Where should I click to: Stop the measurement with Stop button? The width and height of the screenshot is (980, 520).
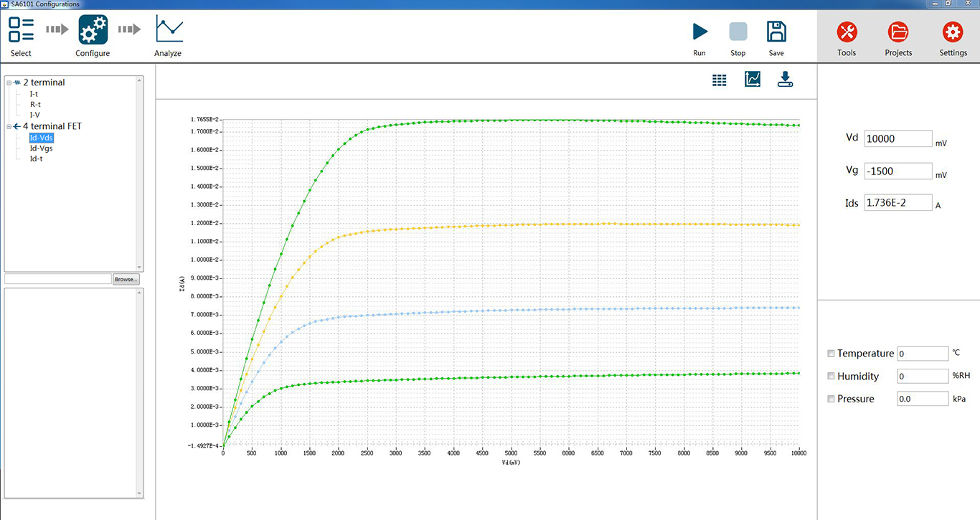[x=738, y=32]
